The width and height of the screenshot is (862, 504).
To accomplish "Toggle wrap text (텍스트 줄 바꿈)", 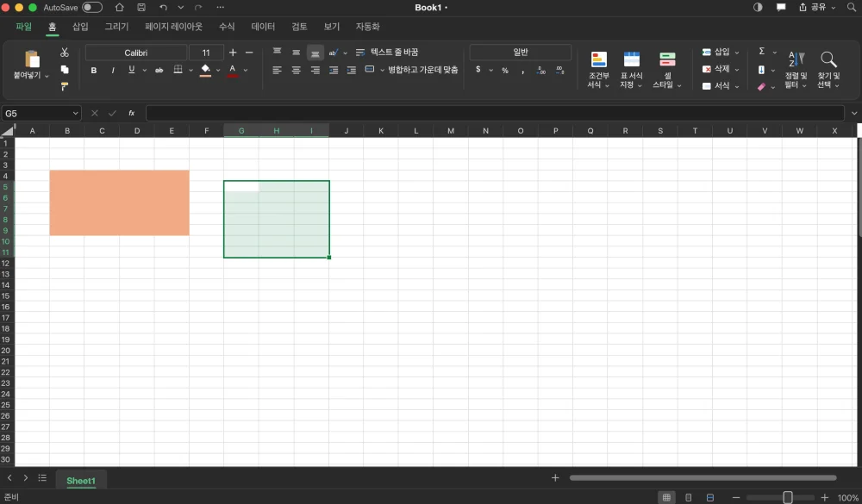I will 387,53.
